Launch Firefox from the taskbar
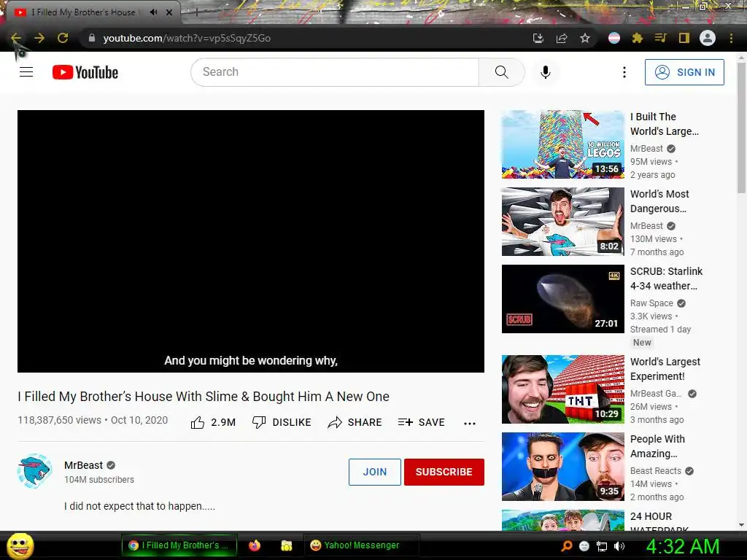 (255, 545)
